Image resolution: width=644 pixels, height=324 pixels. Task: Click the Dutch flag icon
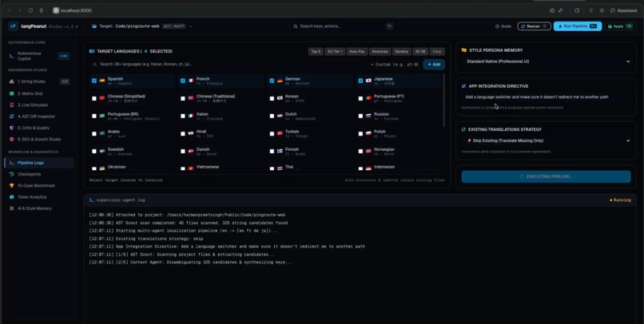(280, 116)
